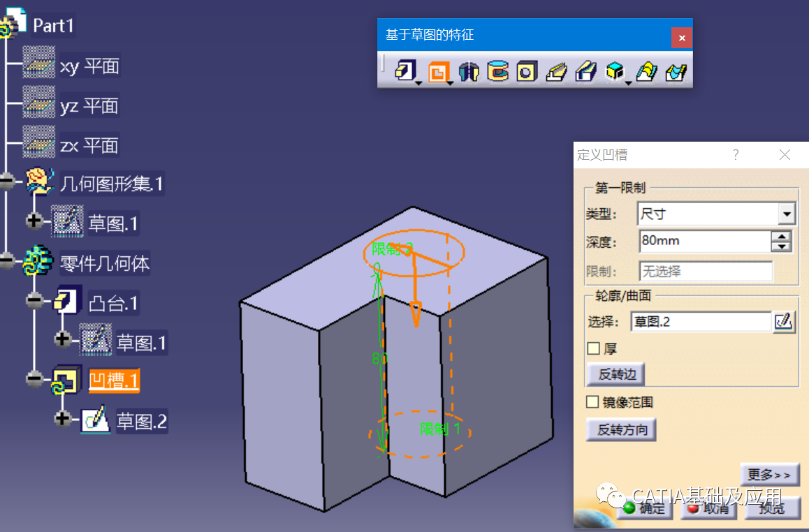This screenshot has height=532, width=809.
Task: Select the 草图.2 label in tree
Action: click(142, 421)
